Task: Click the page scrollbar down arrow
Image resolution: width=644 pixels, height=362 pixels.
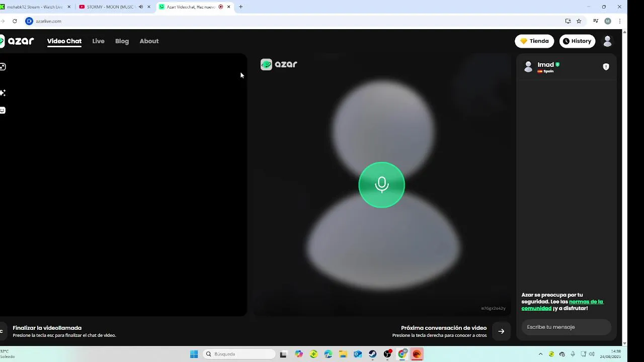Action: pos(624,343)
